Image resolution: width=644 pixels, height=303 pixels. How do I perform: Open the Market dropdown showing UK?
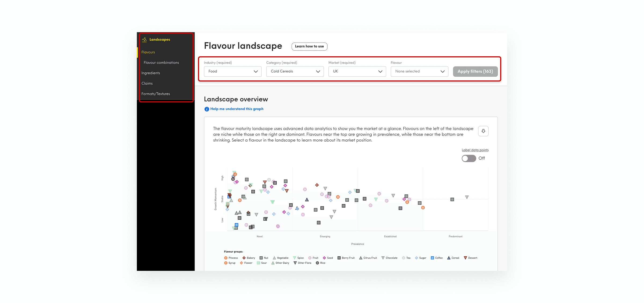(x=357, y=72)
